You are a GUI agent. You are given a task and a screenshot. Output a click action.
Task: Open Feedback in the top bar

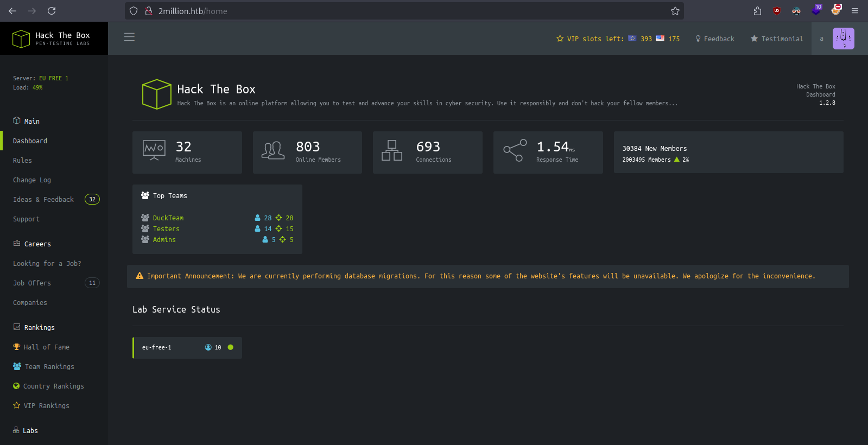pyautogui.click(x=715, y=39)
